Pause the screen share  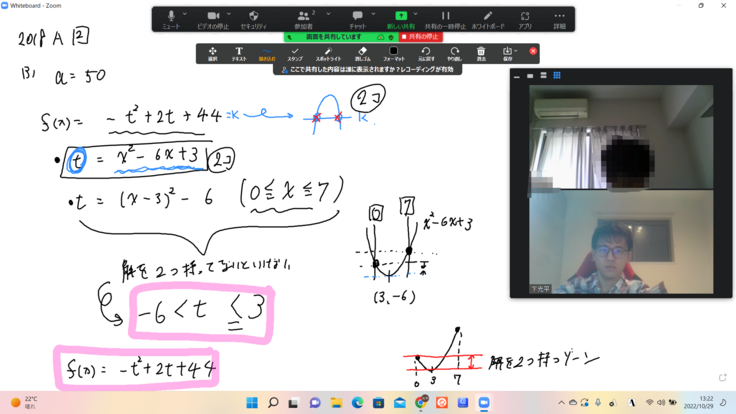point(445,18)
